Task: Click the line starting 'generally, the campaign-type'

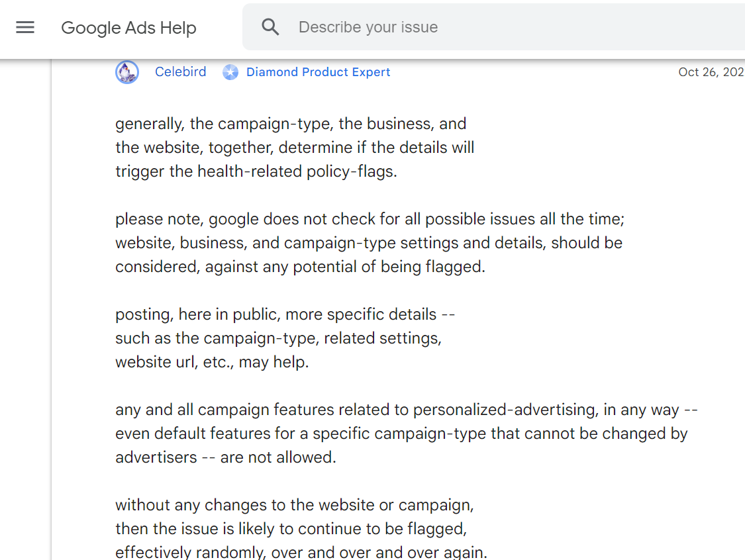Action: [291, 124]
